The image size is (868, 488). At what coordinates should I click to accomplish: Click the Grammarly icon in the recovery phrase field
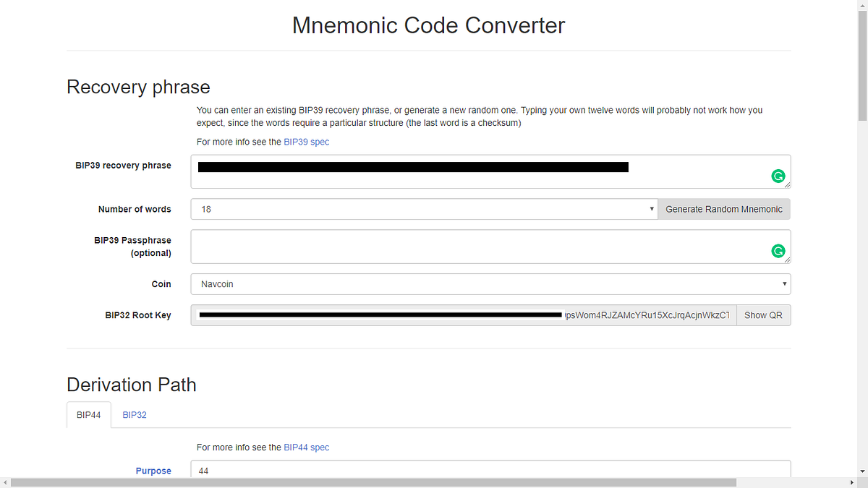coord(778,176)
